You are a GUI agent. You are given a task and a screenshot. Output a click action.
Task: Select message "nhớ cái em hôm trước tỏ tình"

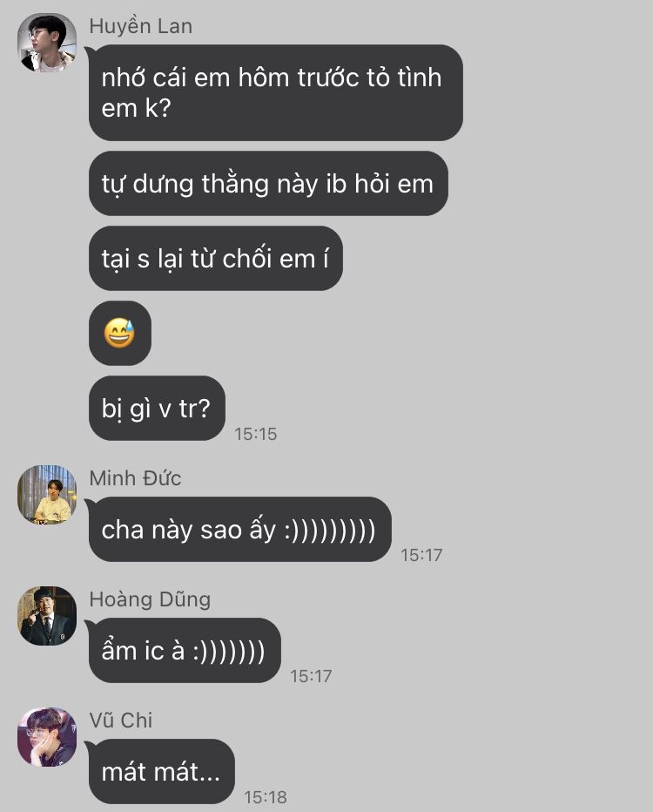click(x=276, y=92)
